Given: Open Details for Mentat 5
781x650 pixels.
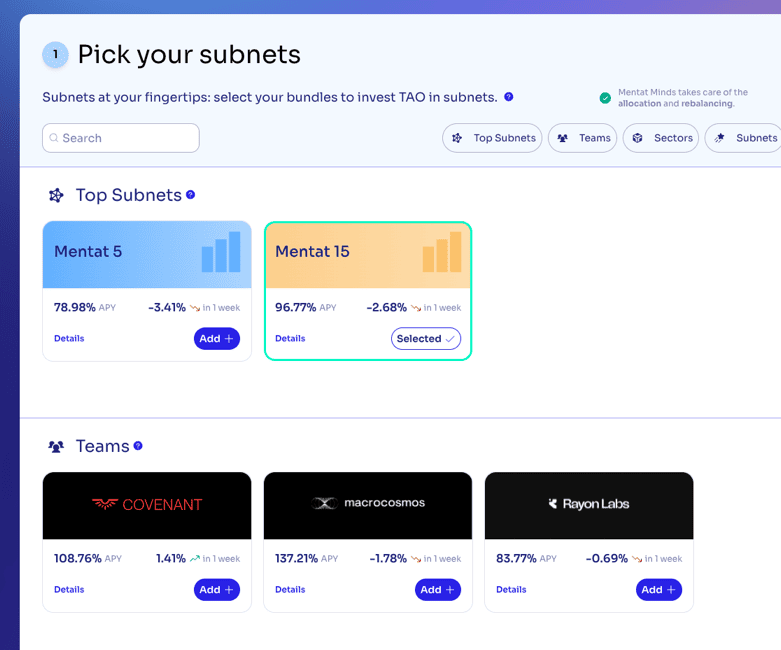Looking at the screenshot, I should (69, 339).
